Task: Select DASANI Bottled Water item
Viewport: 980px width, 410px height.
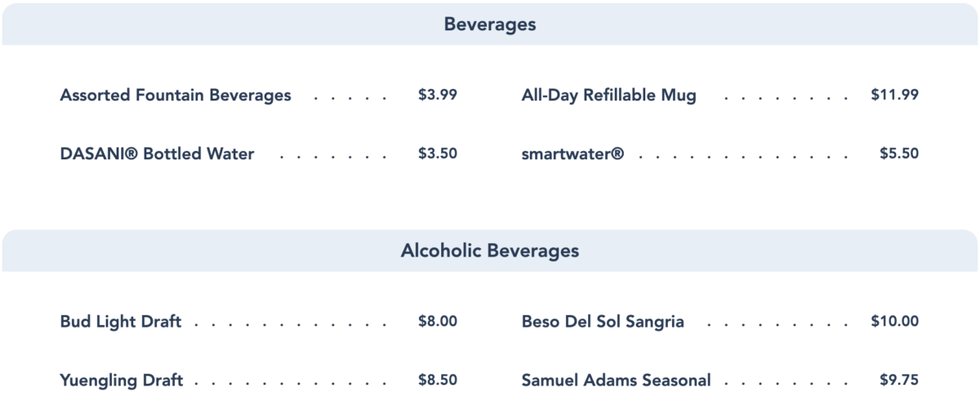Action: click(x=157, y=154)
